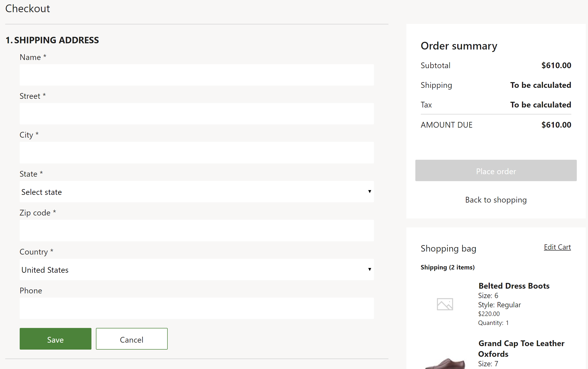Click the Save shipping address button
Viewport: 588px width, 369px height.
(55, 339)
